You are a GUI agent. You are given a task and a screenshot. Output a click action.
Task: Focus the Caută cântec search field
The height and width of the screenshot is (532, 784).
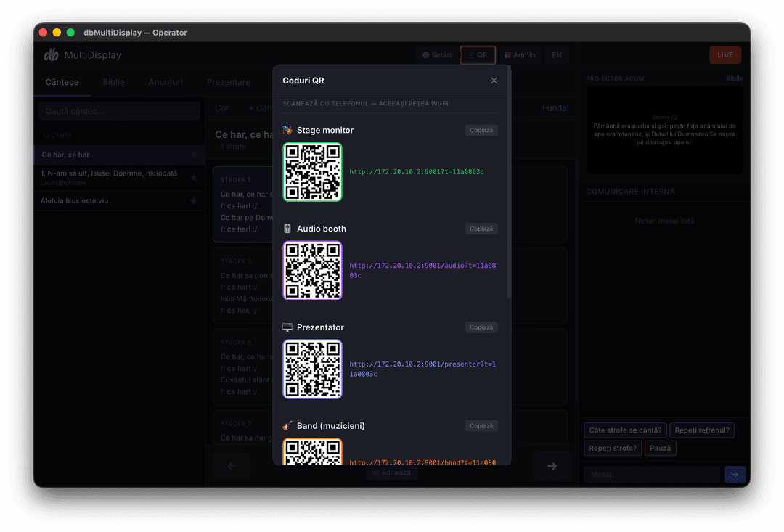(119, 111)
